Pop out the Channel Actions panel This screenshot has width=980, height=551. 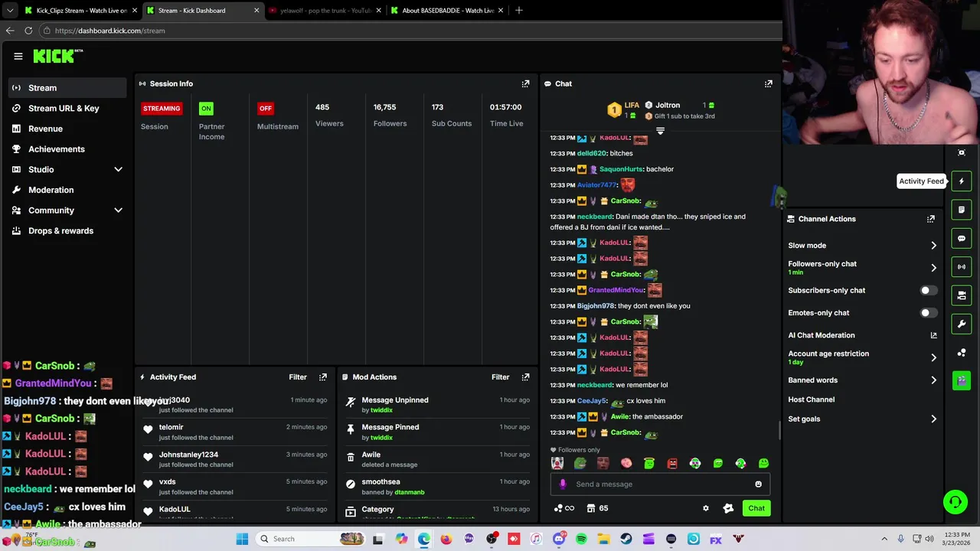coord(931,219)
